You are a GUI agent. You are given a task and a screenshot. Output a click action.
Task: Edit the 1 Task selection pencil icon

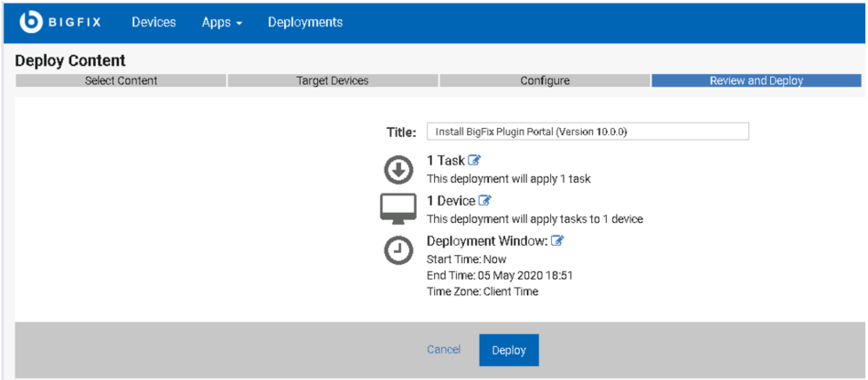(x=474, y=161)
